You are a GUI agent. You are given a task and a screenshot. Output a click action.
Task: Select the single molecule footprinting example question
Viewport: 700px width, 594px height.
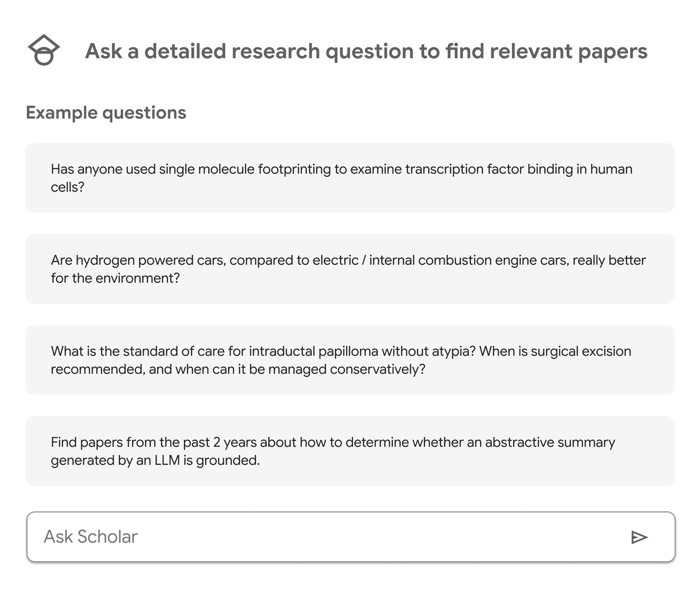[349, 178]
